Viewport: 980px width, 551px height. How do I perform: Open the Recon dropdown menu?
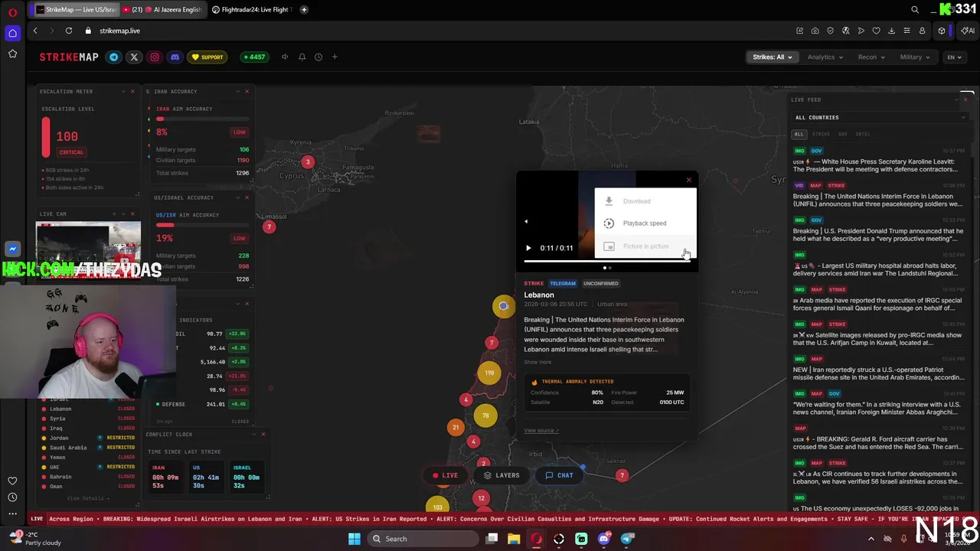click(871, 57)
